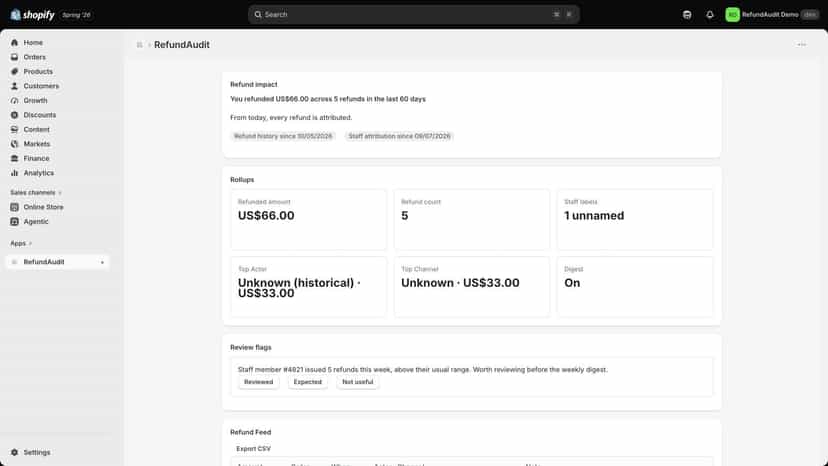Expand Apps section in sidebar

point(21,243)
